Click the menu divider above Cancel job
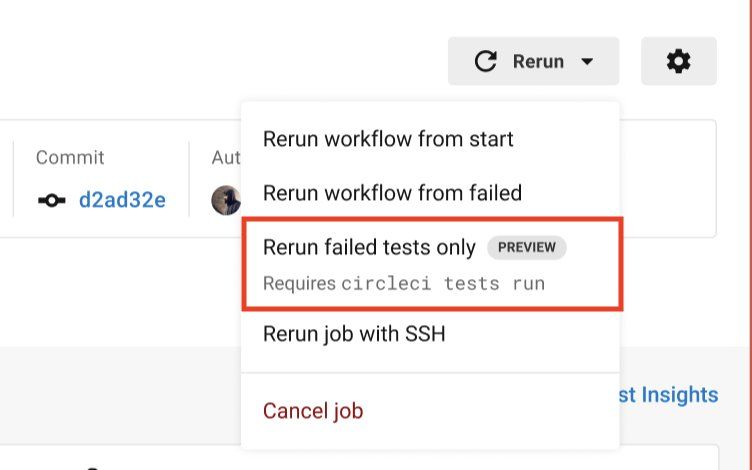This screenshot has height=470, width=752. [x=430, y=373]
